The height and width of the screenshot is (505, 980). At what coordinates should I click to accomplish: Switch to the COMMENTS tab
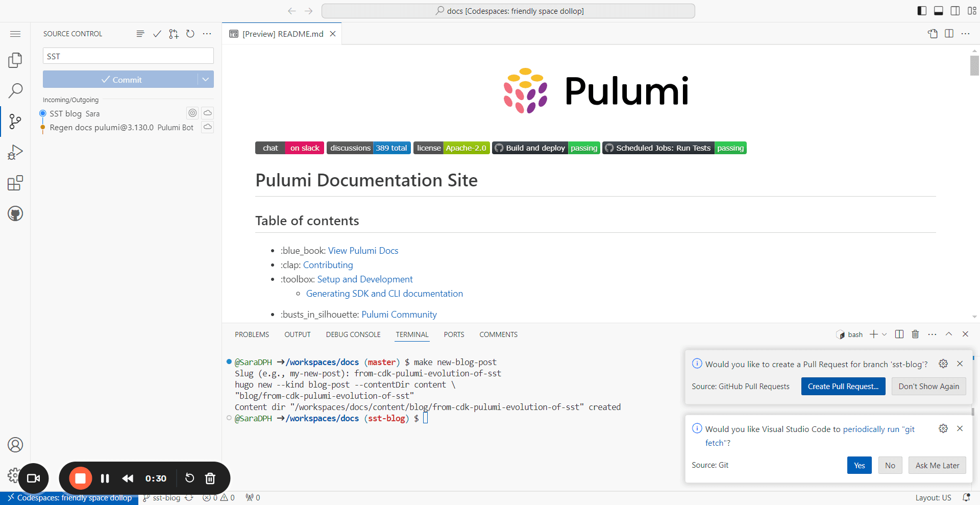pos(498,334)
